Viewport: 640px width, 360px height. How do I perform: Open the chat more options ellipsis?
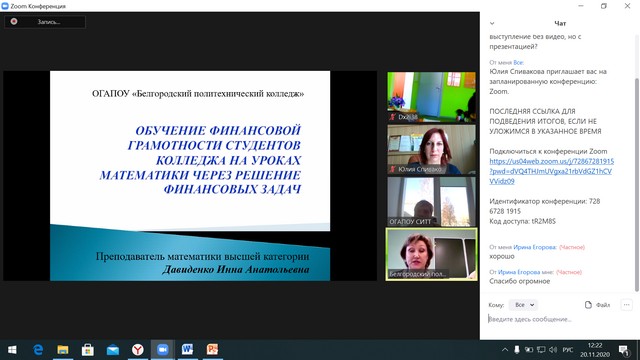[x=627, y=305]
